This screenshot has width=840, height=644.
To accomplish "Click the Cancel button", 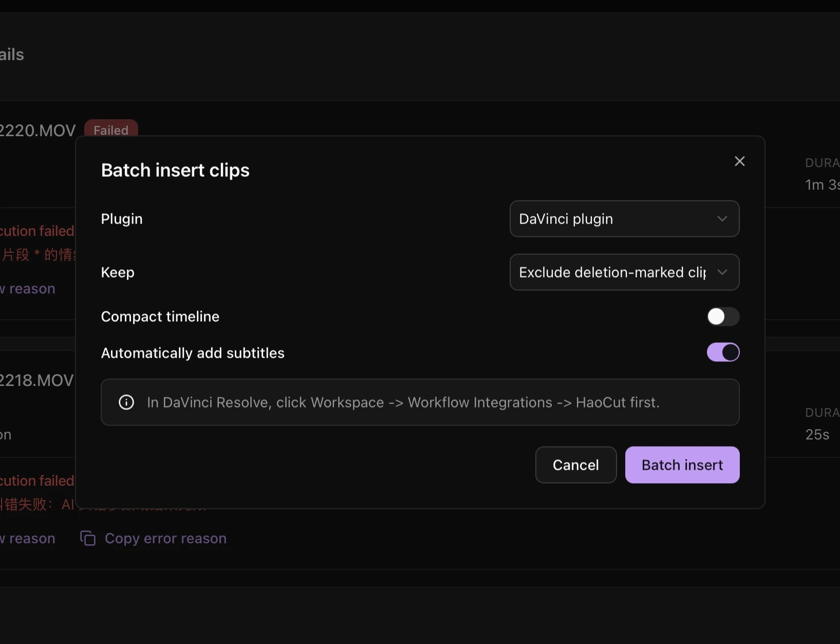I will click(x=576, y=465).
